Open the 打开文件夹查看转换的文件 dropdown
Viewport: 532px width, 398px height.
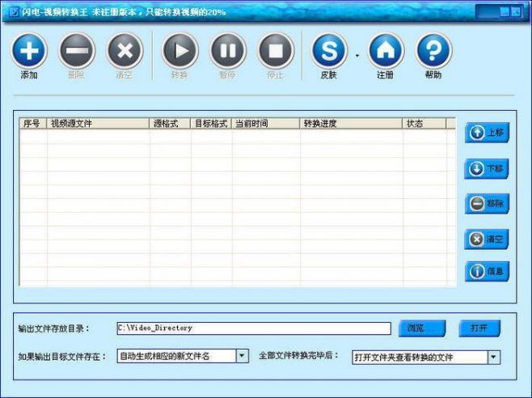(x=493, y=357)
